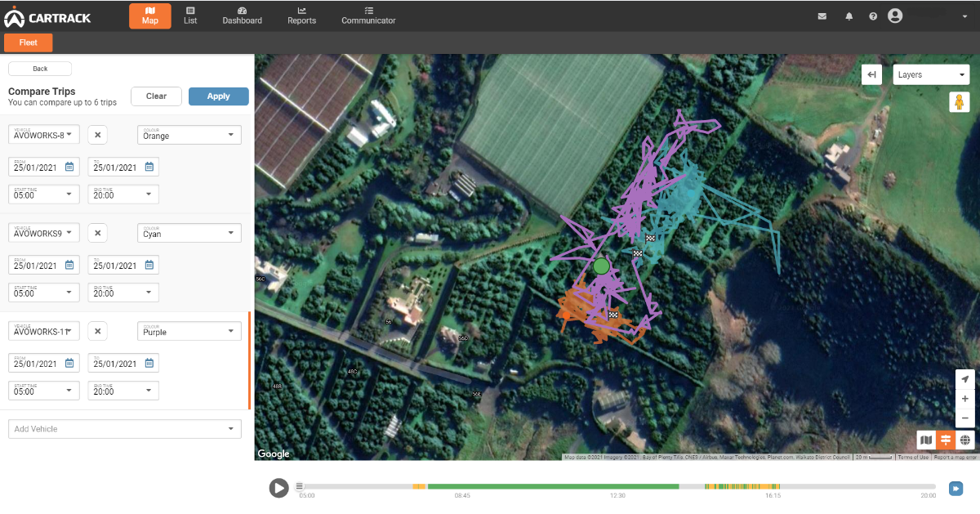Play the trip timeline playback
This screenshot has height=514, width=980.
coord(279,488)
